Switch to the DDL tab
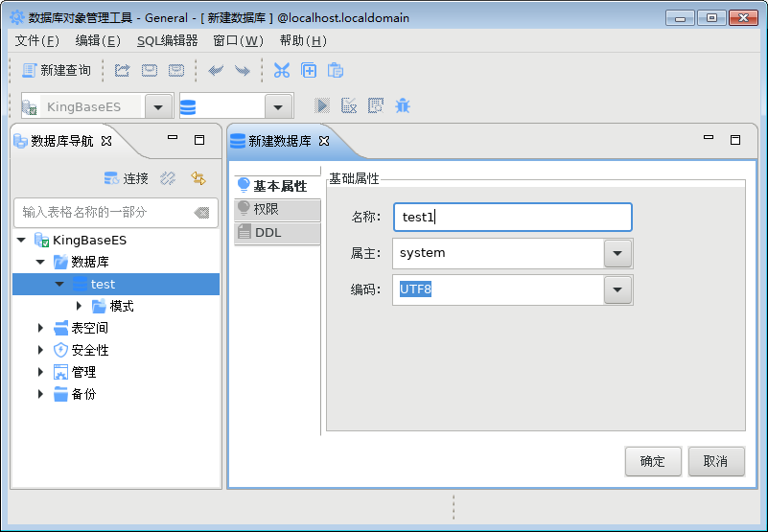The image size is (768, 532). click(x=277, y=233)
